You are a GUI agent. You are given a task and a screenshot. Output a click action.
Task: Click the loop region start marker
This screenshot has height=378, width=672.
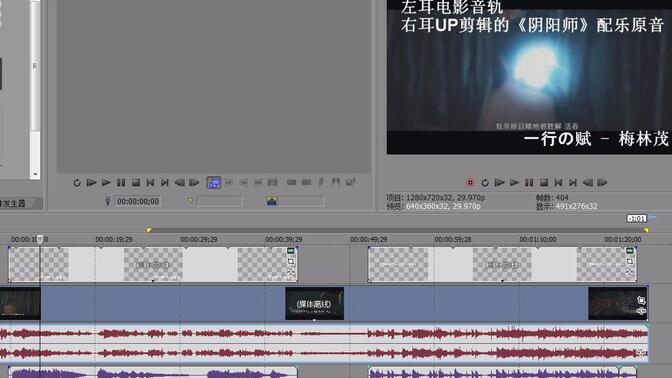point(149,230)
